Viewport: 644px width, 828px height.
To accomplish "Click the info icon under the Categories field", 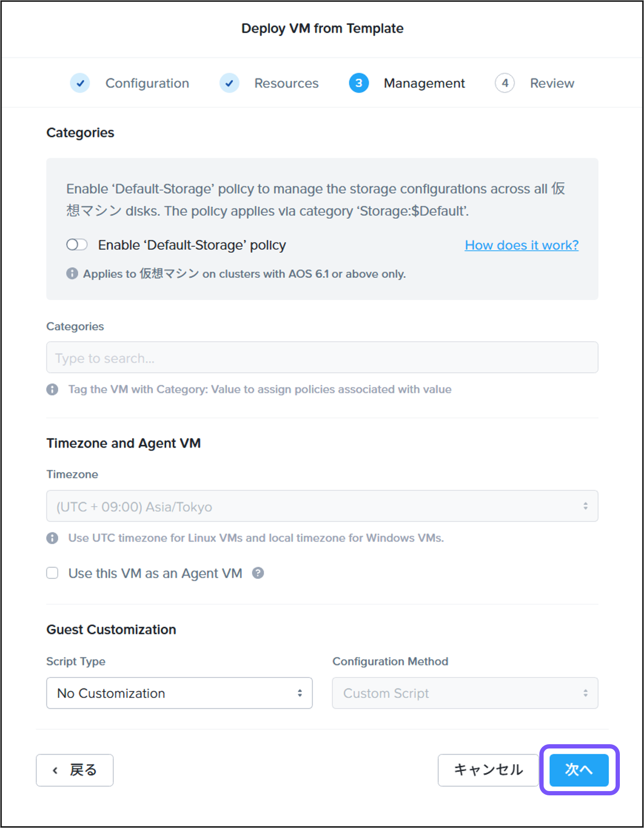I will (52, 389).
